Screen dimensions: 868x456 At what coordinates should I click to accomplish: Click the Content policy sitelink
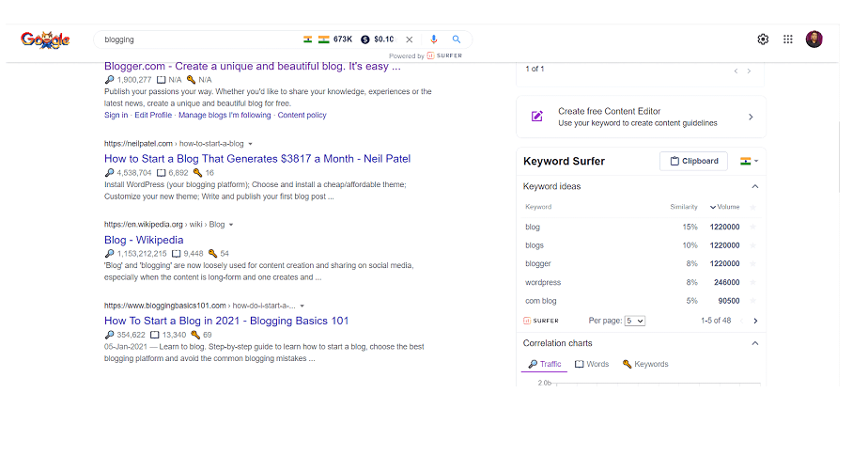(302, 116)
